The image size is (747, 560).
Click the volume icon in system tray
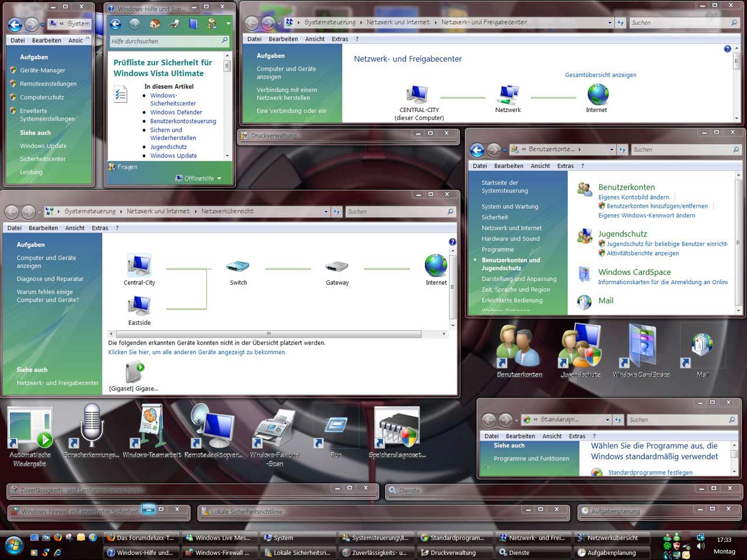point(700,547)
